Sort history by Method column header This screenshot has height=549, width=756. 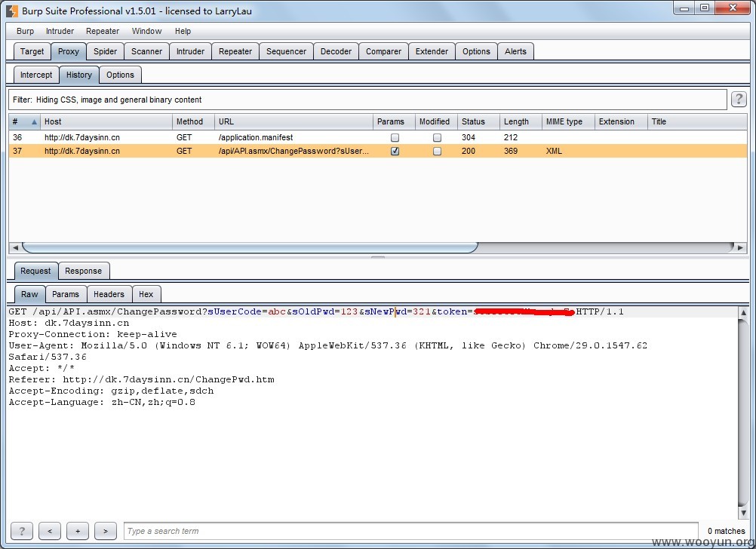193,122
